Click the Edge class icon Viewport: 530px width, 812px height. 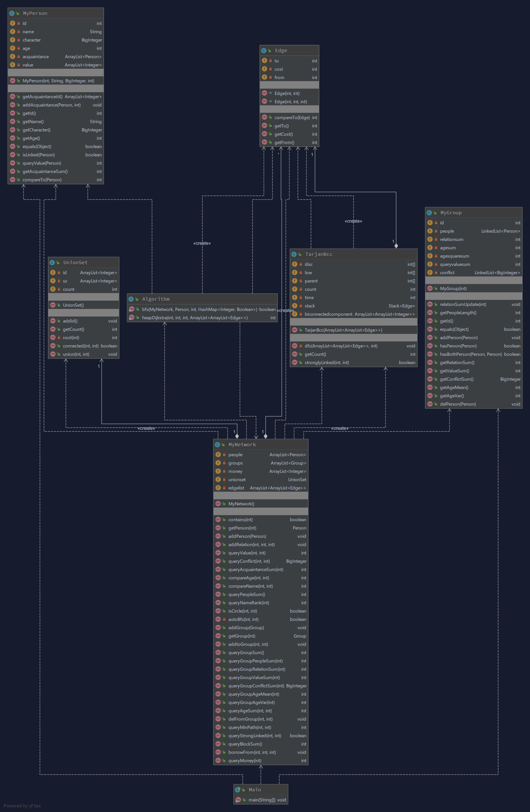point(264,51)
